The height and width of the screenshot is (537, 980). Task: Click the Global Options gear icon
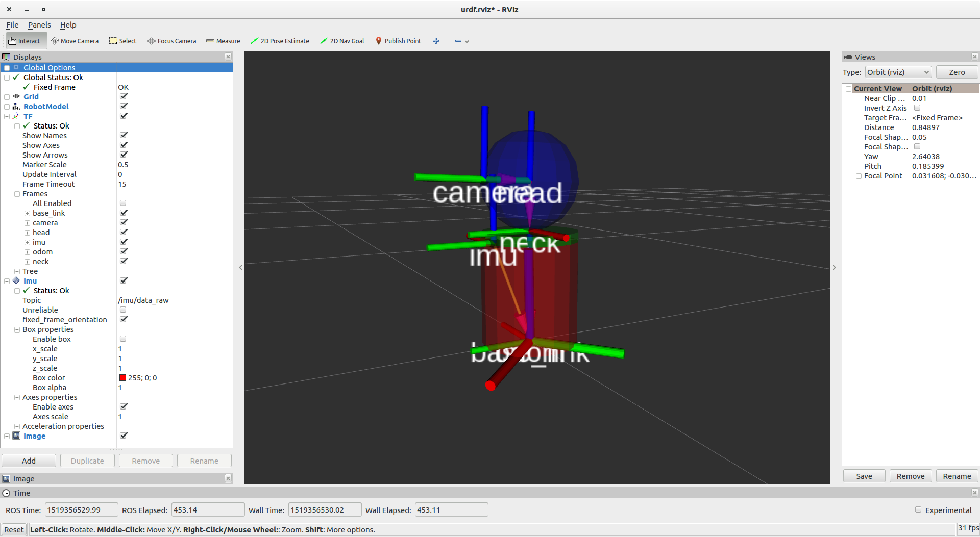pyautogui.click(x=16, y=67)
